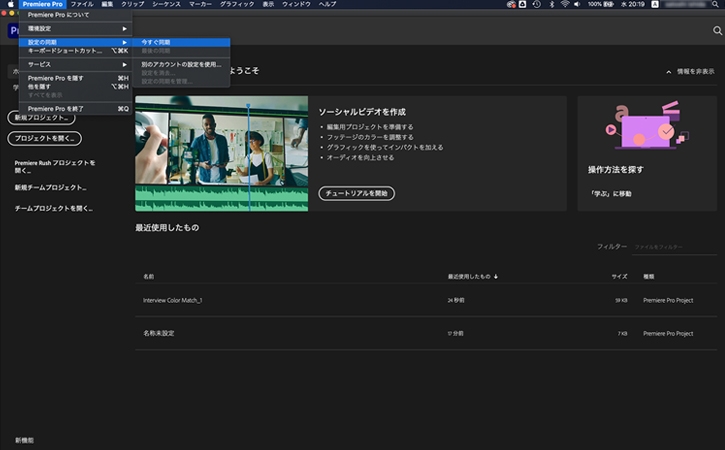The width and height of the screenshot is (725, 450).
Task: Sort by 種類 column header
Action: tap(649, 277)
